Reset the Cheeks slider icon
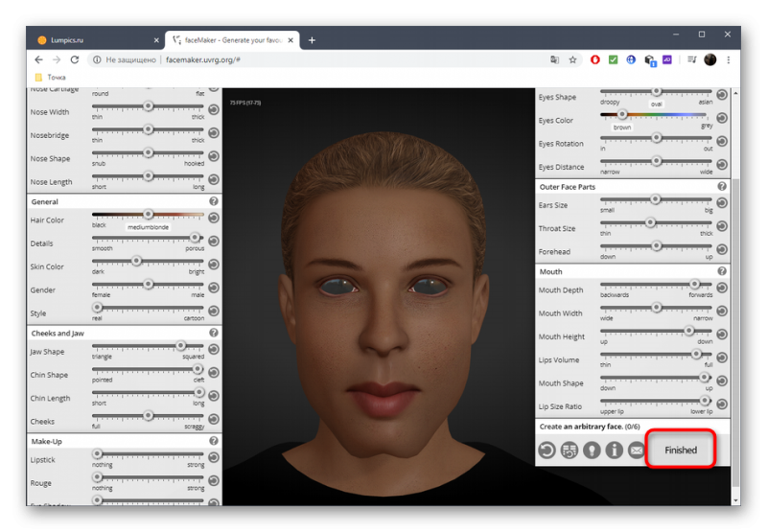 point(214,419)
